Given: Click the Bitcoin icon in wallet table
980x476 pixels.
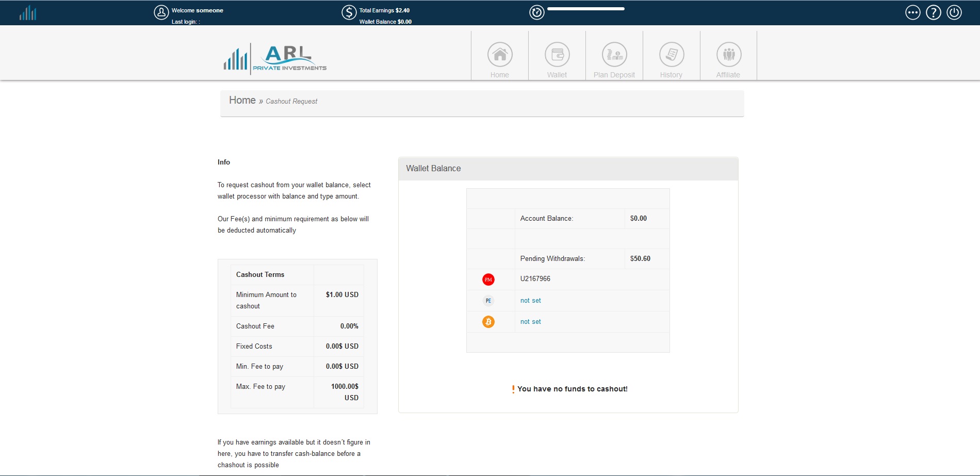Looking at the screenshot, I should 488,322.
